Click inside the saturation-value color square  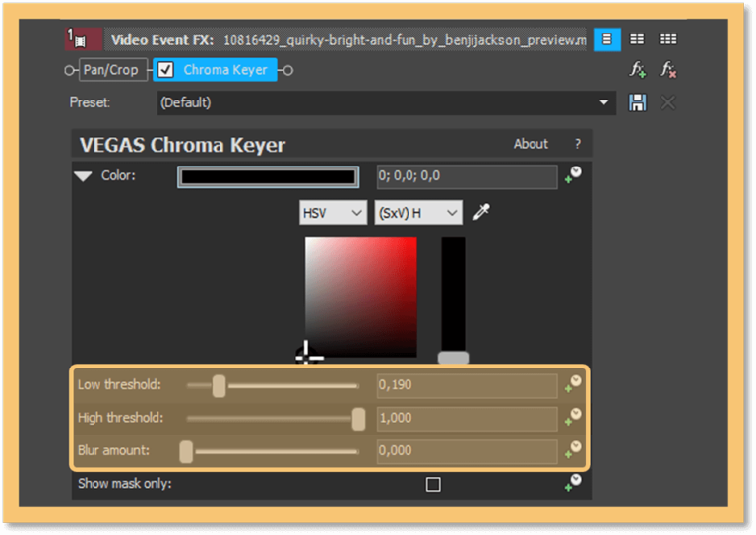[x=360, y=297]
